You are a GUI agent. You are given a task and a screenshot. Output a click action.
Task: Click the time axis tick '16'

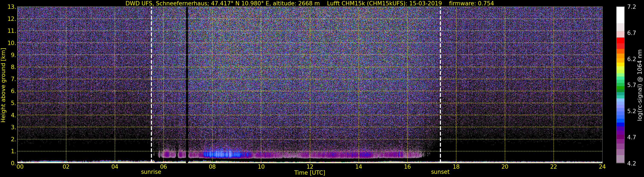click(407, 167)
